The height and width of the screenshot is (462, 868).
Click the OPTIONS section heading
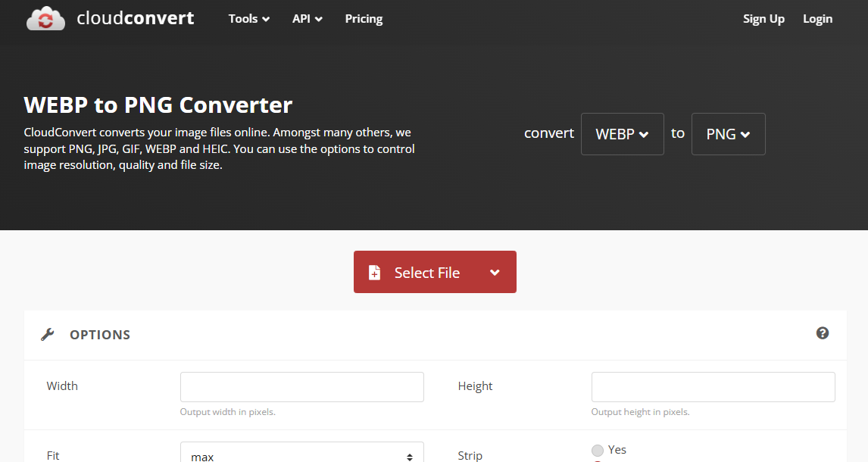[x=100, y=335]
